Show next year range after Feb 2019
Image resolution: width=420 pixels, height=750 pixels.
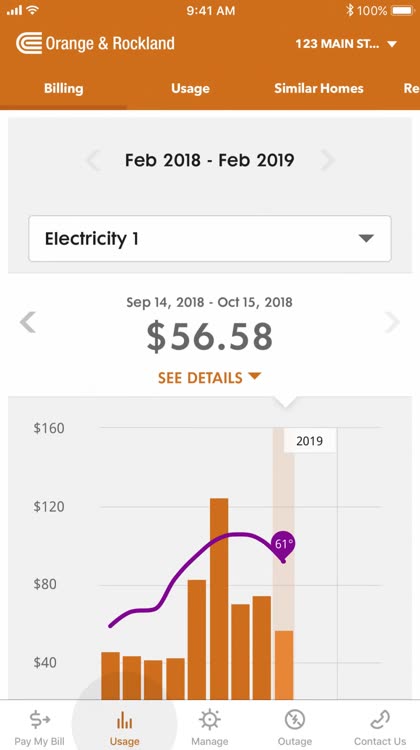coord(328,160)
